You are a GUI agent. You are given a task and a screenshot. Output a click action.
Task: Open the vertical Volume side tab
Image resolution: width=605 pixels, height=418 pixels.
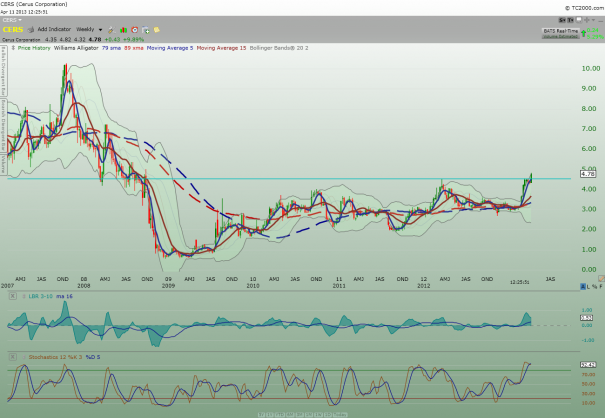click(3, 165)
